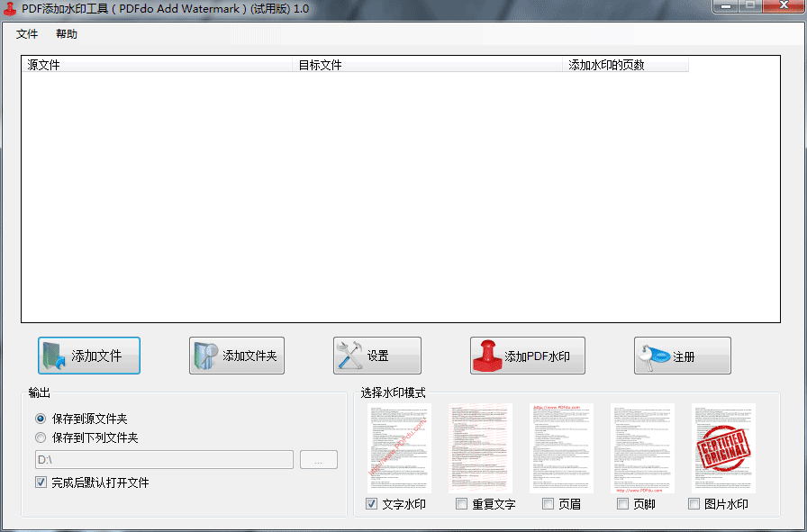This screenshot has width=807, height=532.
Task: Click the footer watermark preview thumbnail
Action: tap(642, 448)
